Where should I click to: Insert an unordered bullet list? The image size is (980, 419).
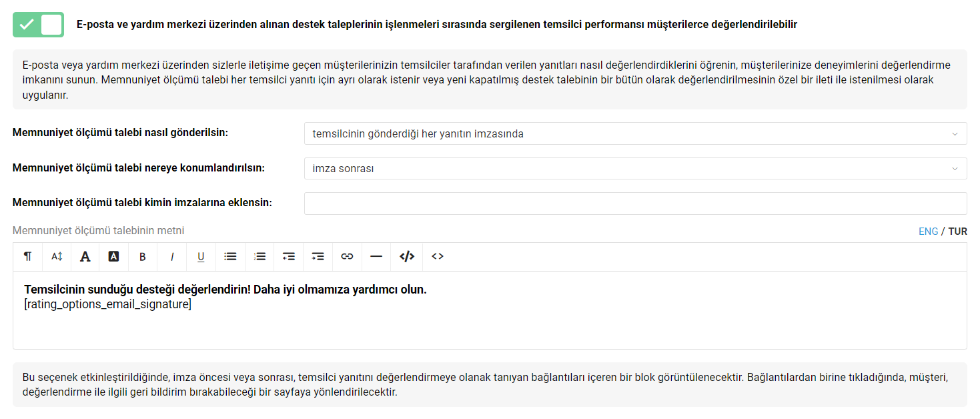(230, 256)
